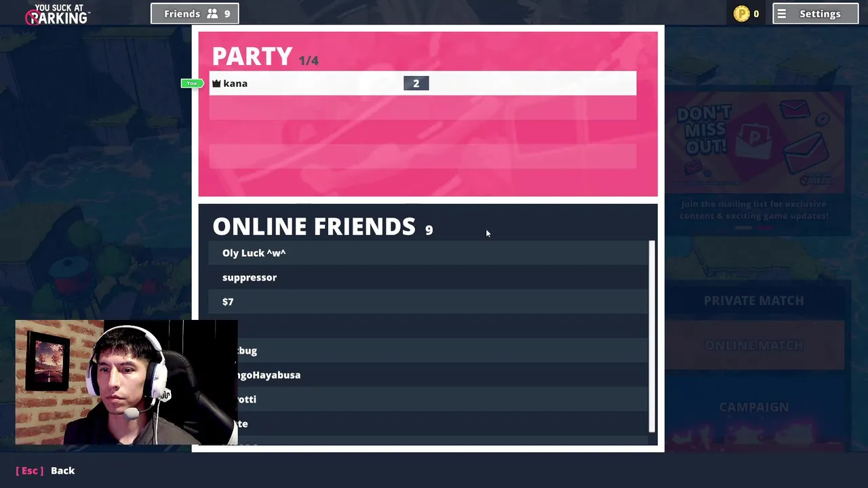Screen dimensions: 868x488
Task: Open the Don't Miss Out mailing banner
Action: click(755, 143)
